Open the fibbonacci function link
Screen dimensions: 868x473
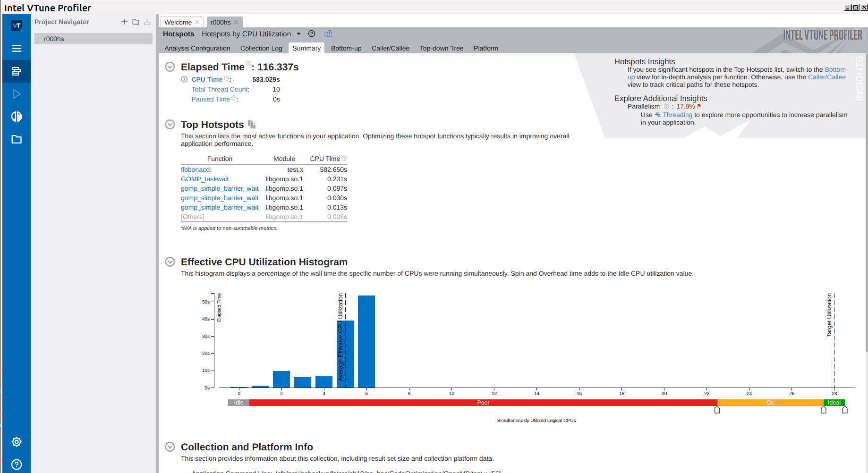tap(196, 169)
